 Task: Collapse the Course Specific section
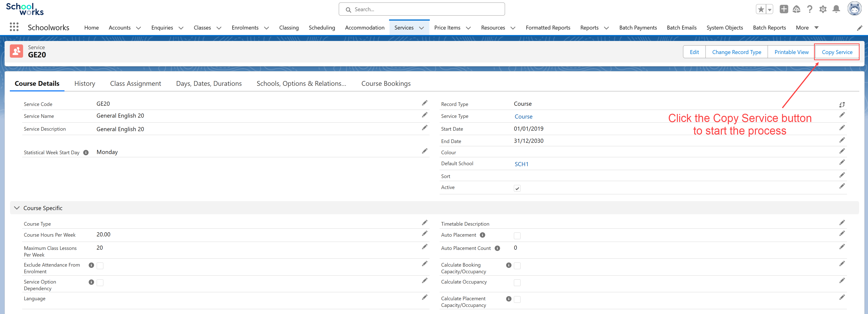17,208
